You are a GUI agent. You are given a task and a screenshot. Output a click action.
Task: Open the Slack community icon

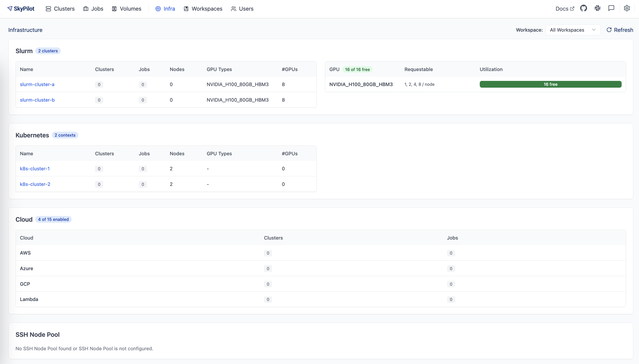point(598,8)
